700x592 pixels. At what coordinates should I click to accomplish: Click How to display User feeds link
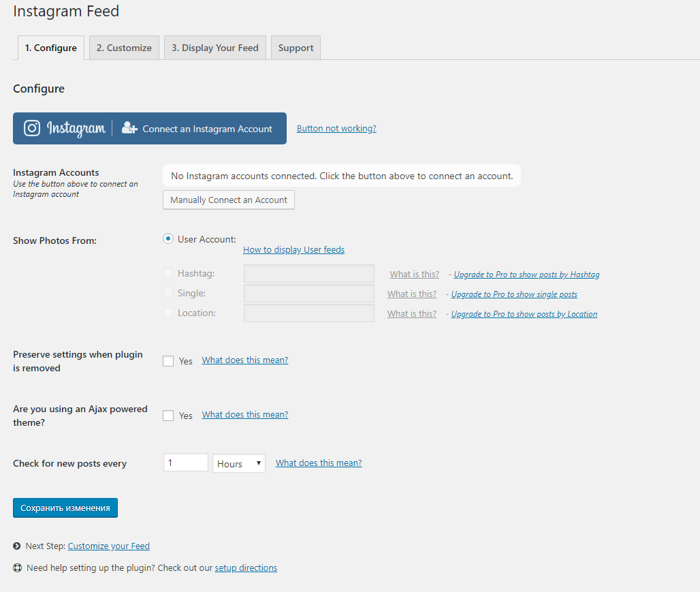pos(293,249)
